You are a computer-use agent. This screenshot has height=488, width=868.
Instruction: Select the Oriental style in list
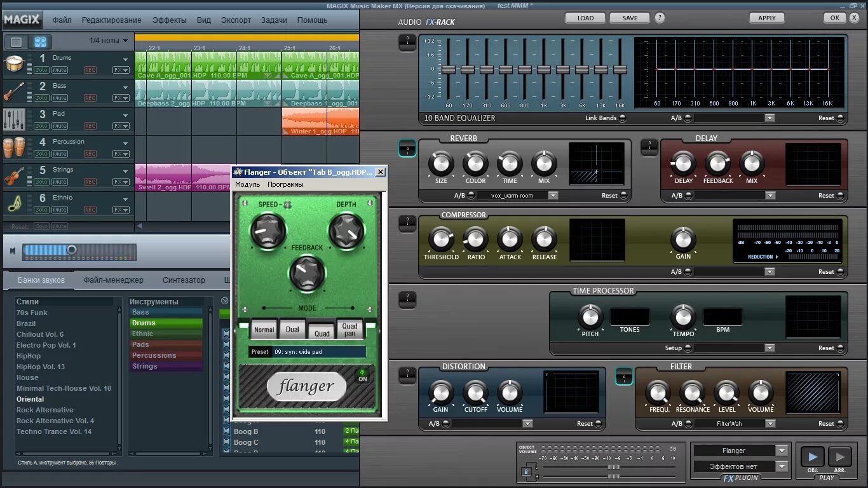(31, 399)
